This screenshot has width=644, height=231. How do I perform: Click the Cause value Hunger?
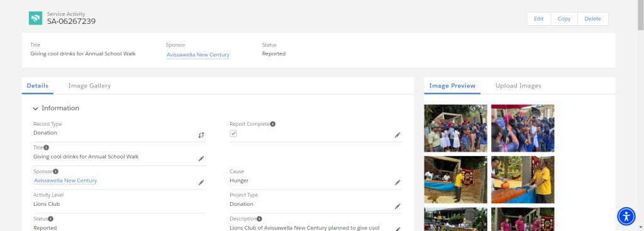coord(239,181)
